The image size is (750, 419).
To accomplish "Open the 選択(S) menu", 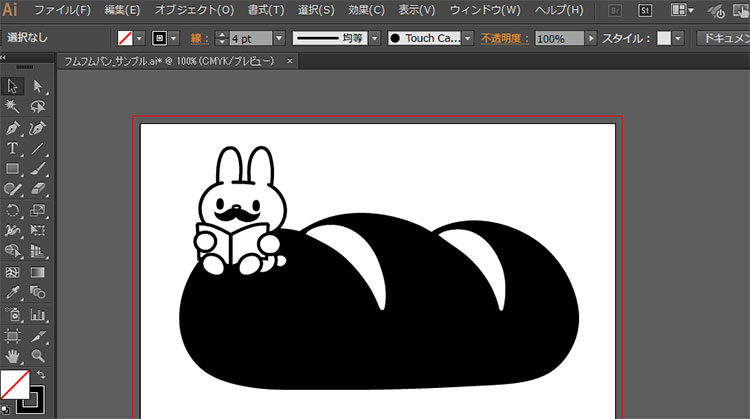I will coord(316,10).
